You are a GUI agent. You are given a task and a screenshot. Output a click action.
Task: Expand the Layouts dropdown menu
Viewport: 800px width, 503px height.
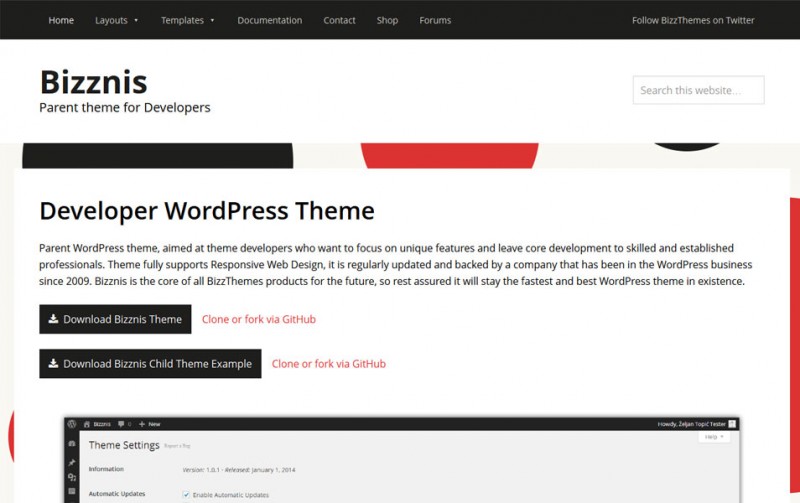coord(116,20)
